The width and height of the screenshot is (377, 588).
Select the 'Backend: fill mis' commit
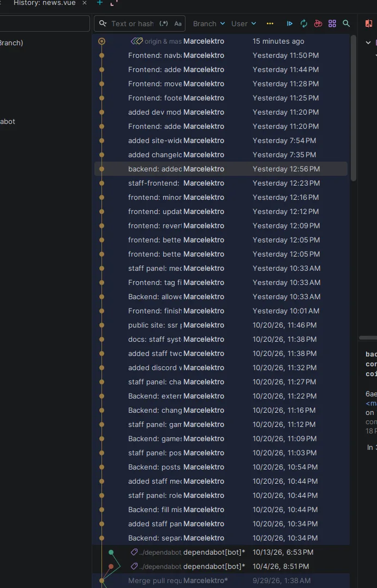coord(221,510)
